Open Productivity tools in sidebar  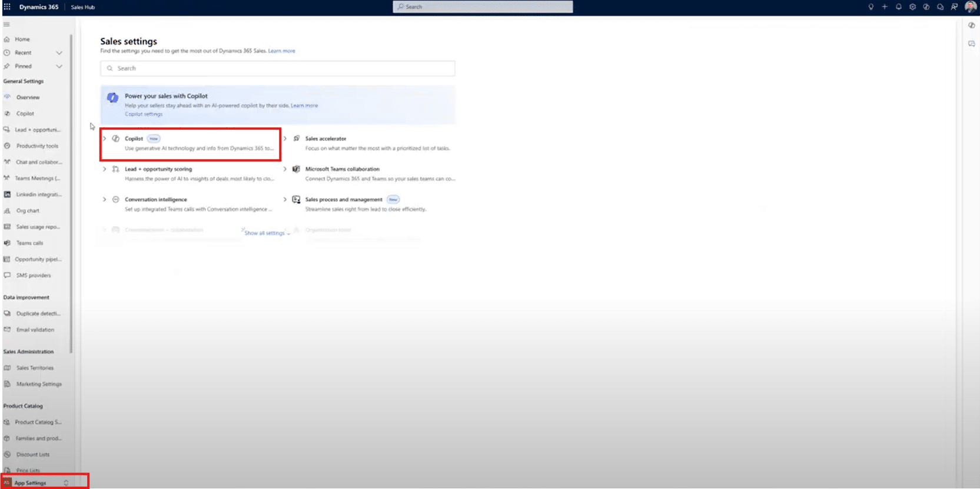point(37,146)
